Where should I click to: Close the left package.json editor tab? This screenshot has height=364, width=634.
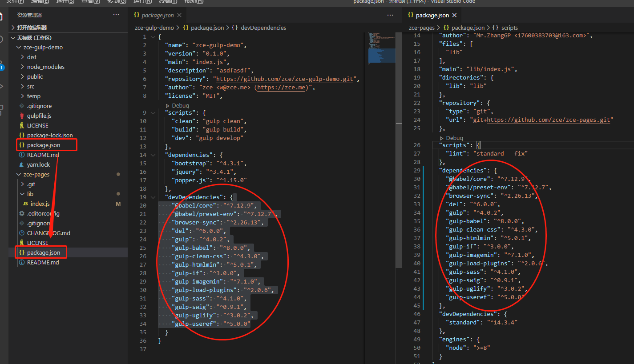[180, 15]
